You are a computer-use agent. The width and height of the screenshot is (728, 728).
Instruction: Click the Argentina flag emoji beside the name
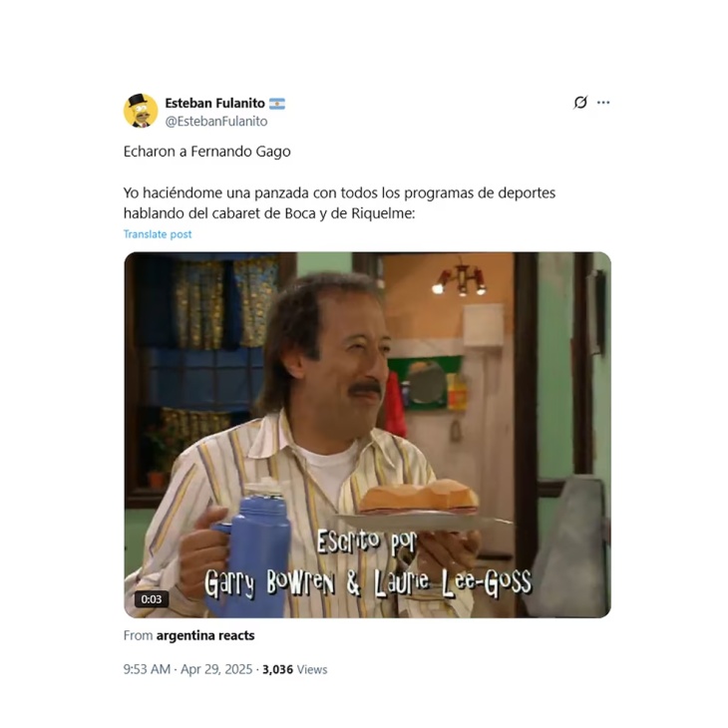276,103
